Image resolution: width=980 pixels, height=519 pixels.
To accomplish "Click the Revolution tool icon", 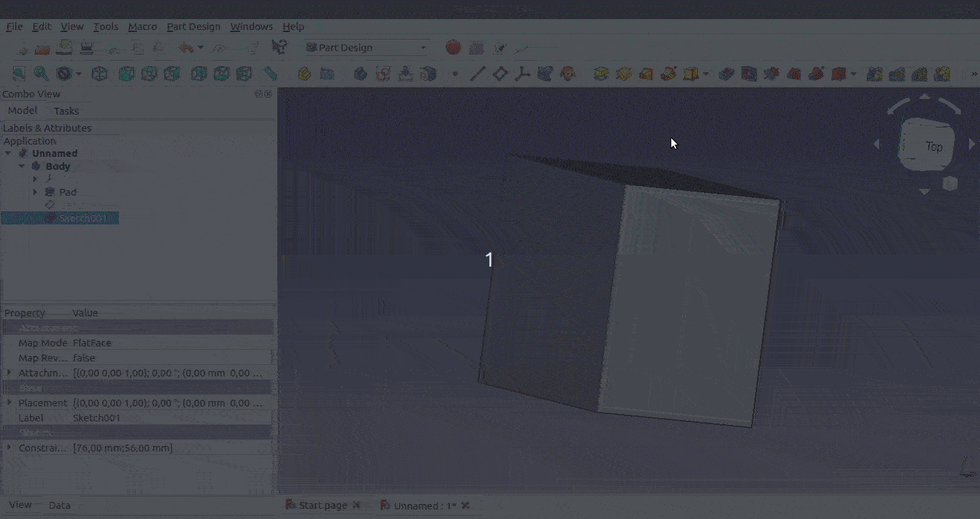I will pyautogui.click(x=624, y=74).
